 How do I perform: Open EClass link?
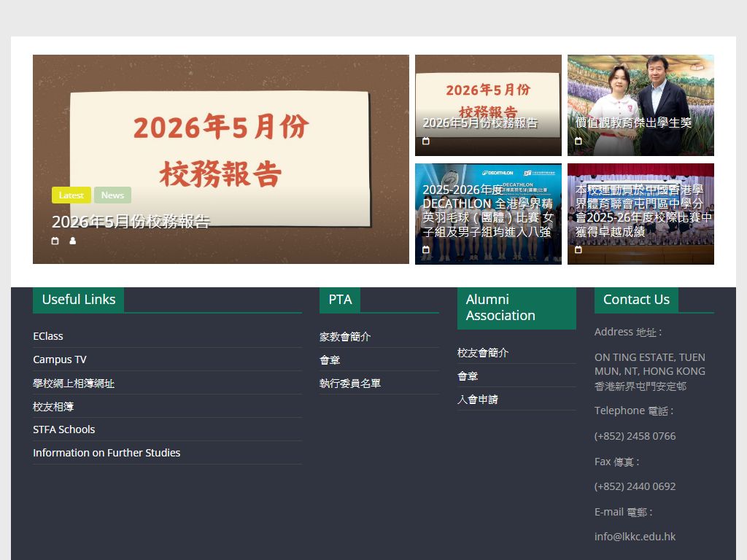click(x=48, y=336)
